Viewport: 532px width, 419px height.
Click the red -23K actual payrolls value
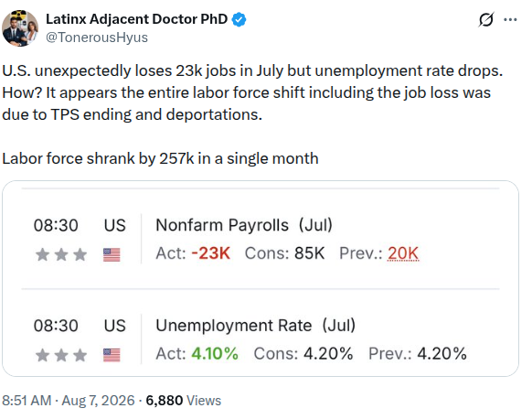coord(211,253)
